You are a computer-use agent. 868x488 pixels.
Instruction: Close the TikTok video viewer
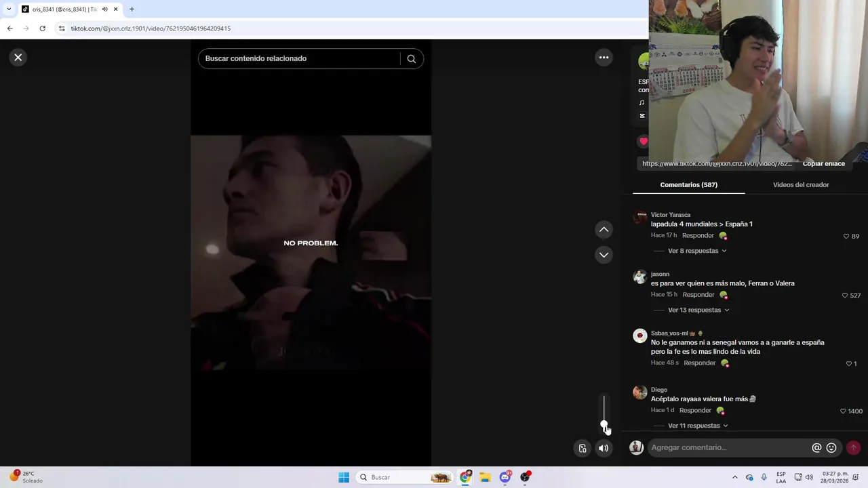pyautogui.click(x=18, y=58)
